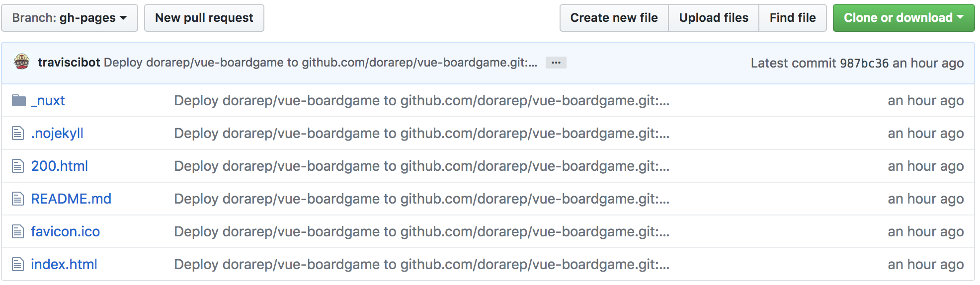The image size is (980, 285).
Task: Click the New pull request button
Action: [x=204, y=18]
